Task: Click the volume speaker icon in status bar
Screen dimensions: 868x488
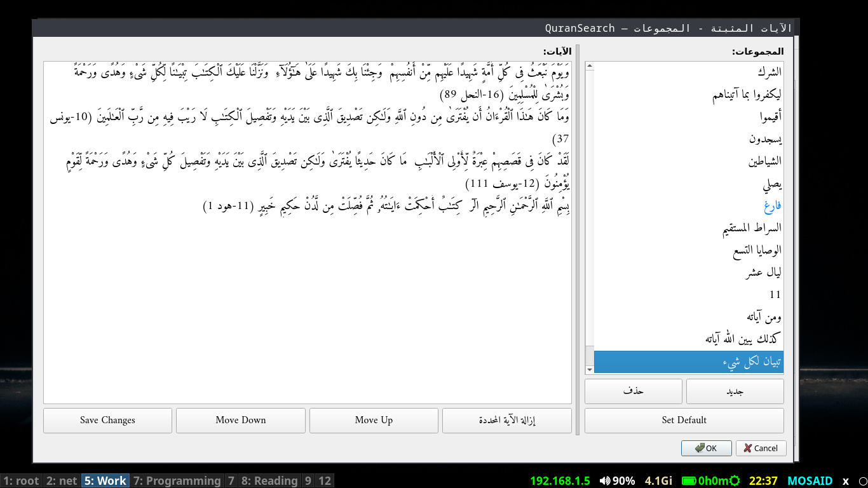Action: (x=604, y=481)
